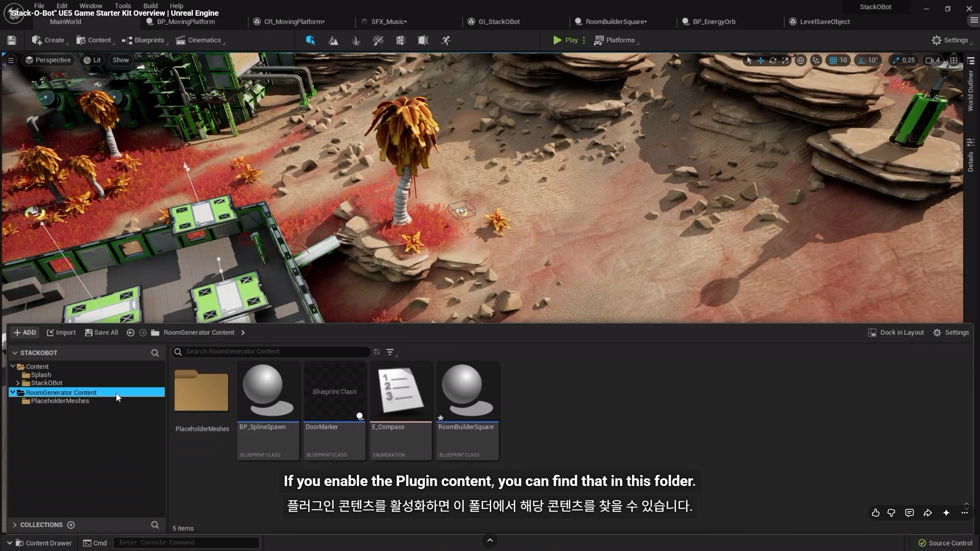980x551 pixels.
Task: Go forward in Content Browser history
Action: [143, 333]
